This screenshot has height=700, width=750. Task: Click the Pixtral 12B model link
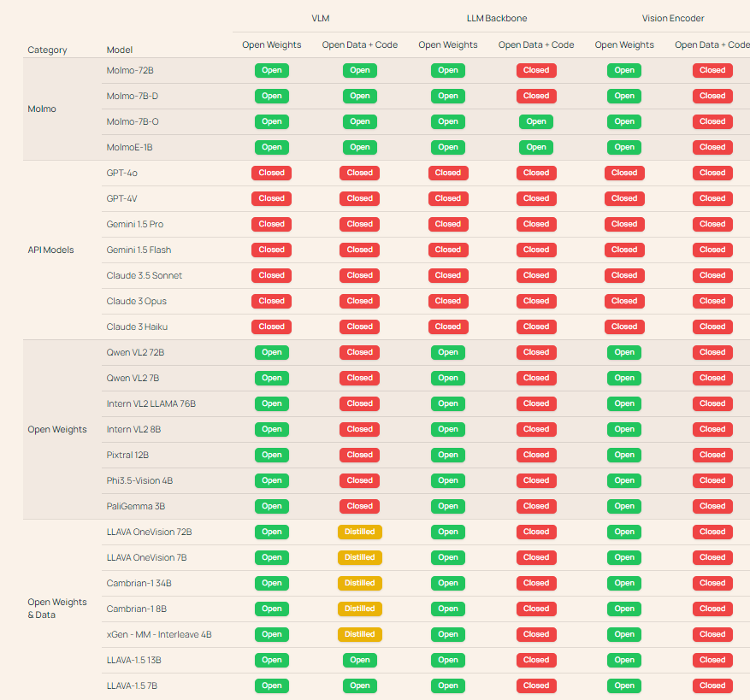click(x=127, y=455)
